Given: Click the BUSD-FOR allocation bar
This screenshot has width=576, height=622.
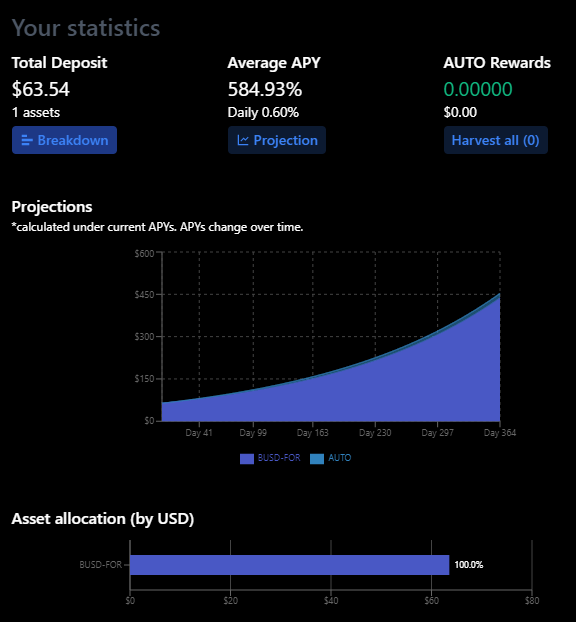Looking at the screenshot, I should [x=290, y=565].
